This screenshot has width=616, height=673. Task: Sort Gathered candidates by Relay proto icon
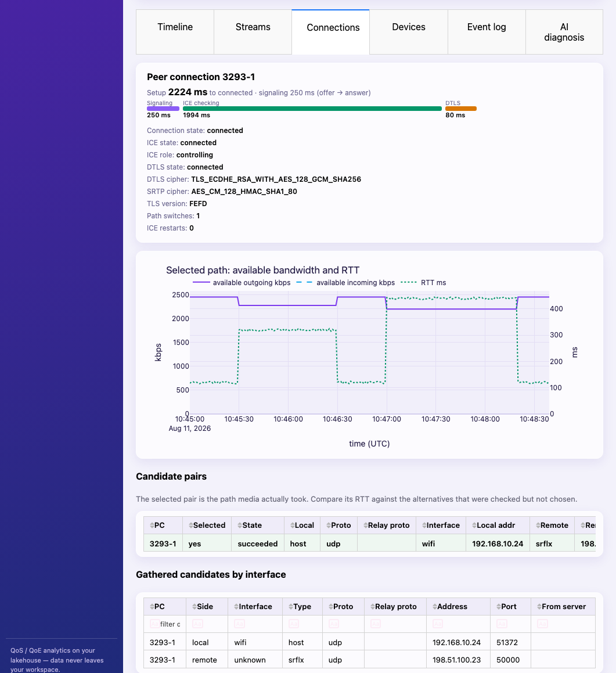373,606
